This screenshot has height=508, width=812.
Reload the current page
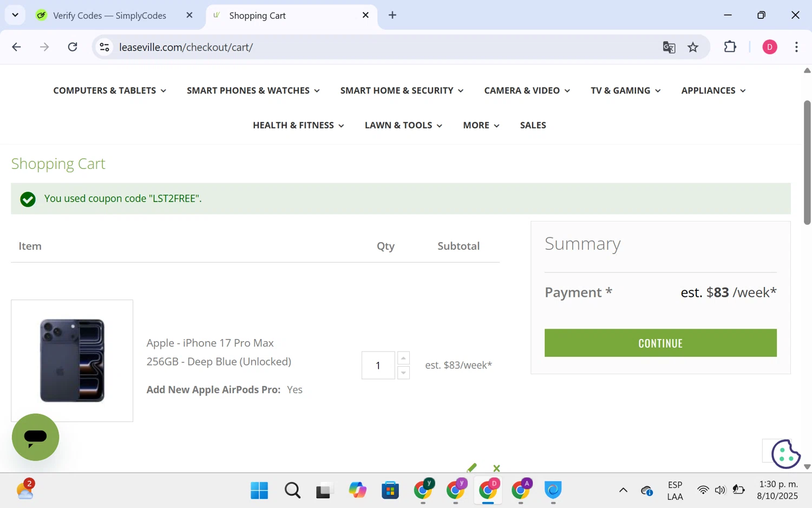click(x=73, y=47)
